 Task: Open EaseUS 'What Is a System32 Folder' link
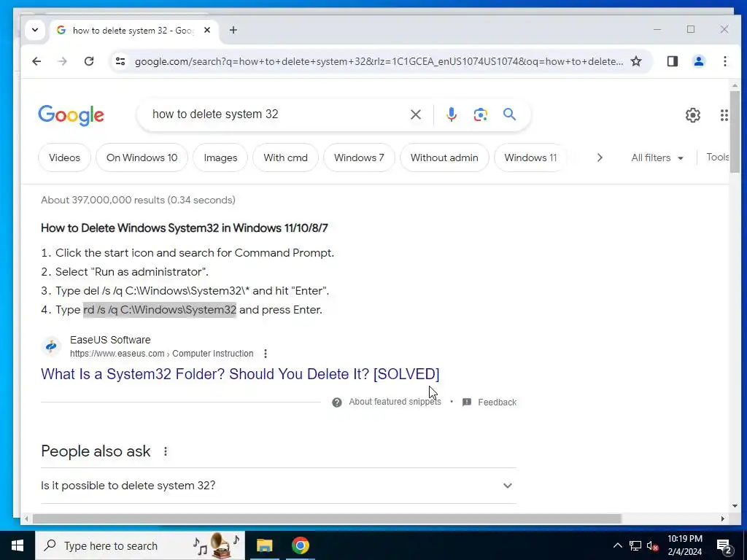(x=240, y=374)
